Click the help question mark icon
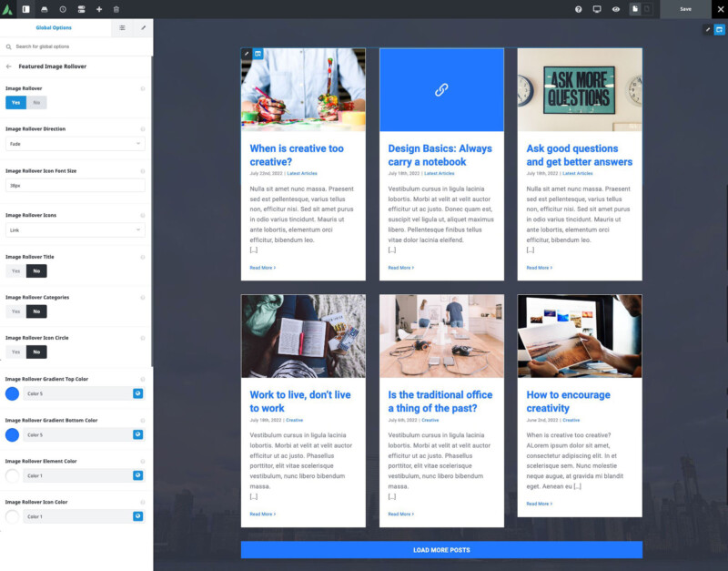The image size is (728, 571). click(x=577, y=9)
